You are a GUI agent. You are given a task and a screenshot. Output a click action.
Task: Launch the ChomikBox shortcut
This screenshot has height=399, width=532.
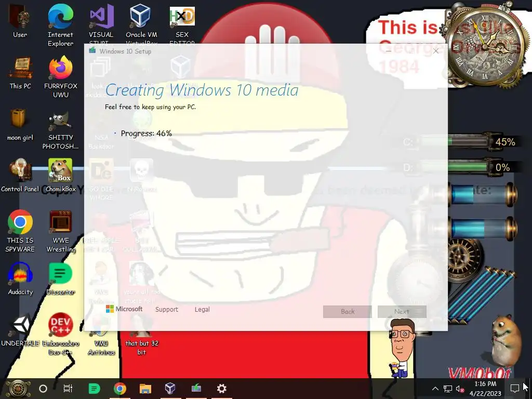[60, 176]
